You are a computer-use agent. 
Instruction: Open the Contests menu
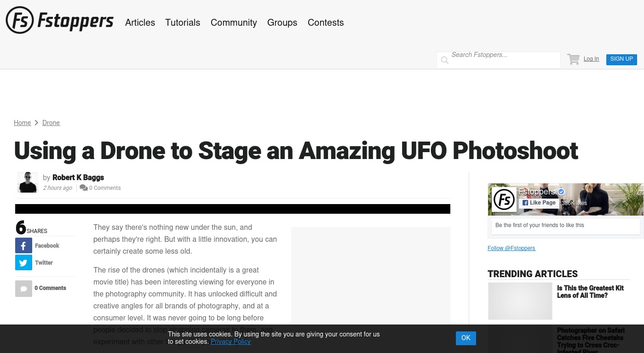pos(326,23)
